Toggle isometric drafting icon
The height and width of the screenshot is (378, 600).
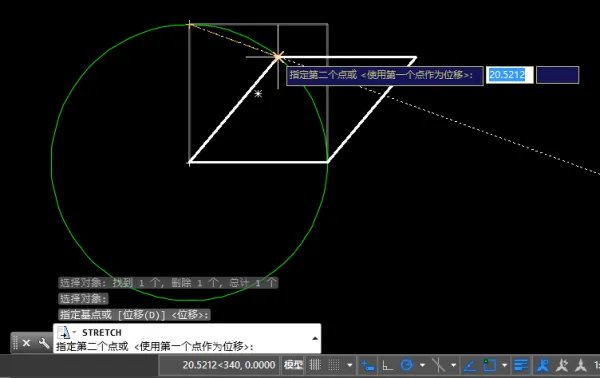coord(439,365)
